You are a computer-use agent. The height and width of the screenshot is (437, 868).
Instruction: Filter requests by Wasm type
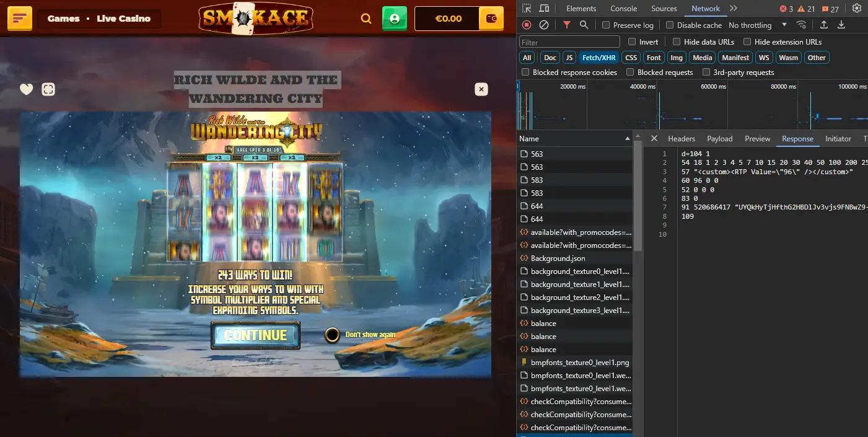[789, 58]
